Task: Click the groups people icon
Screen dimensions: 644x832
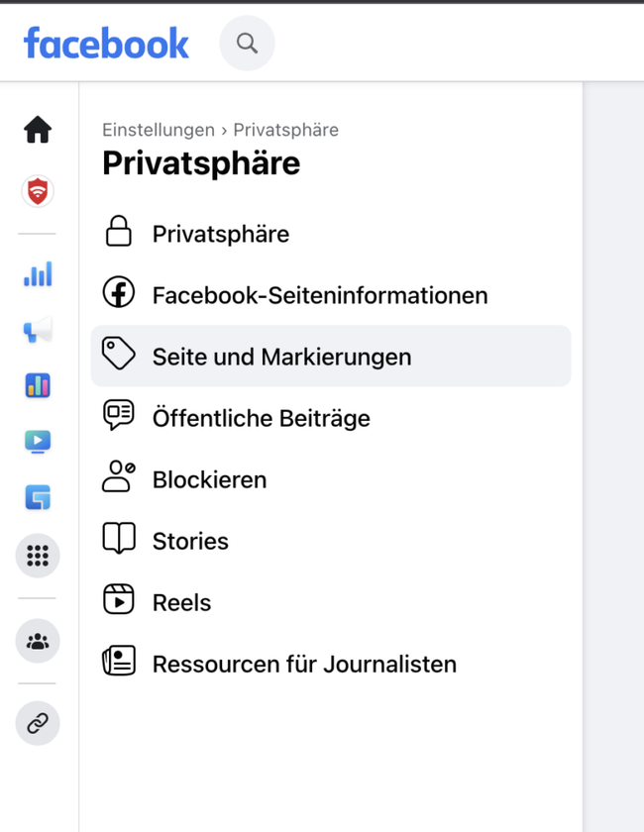Action: [38, 642]
